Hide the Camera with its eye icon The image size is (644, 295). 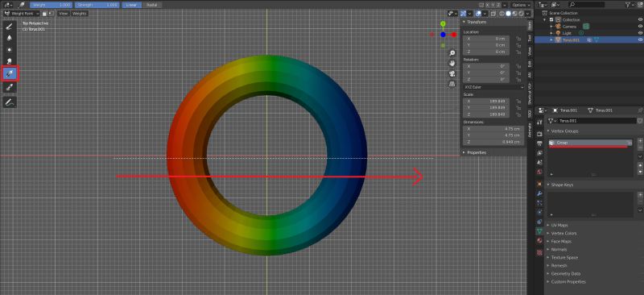(x=640, y=27)
